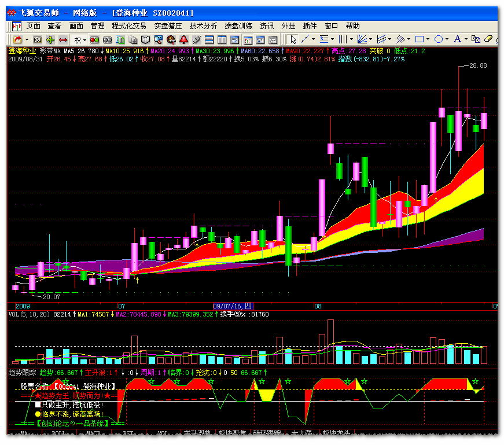Expand the channel lines tool options arrow

(389, 39)
